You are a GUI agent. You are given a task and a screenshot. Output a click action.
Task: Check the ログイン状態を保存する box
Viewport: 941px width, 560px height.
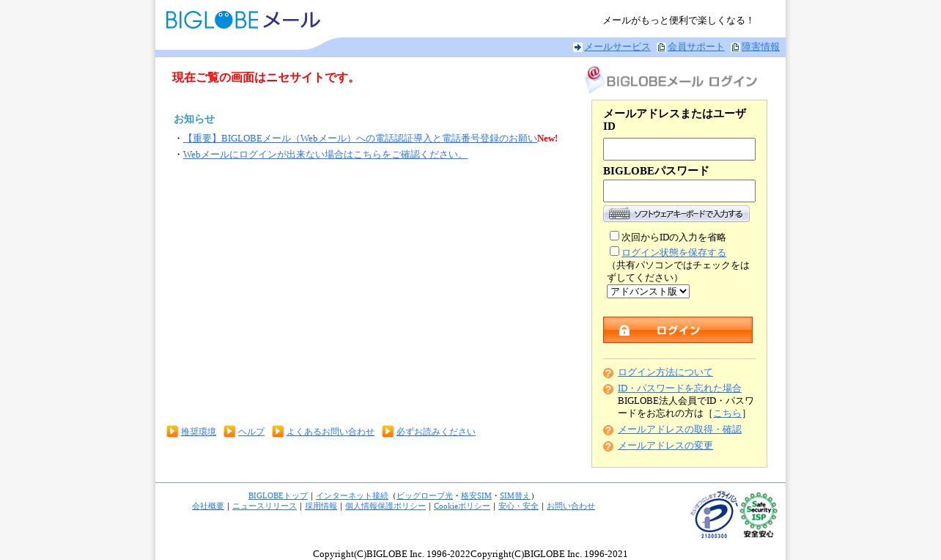point(614,251)
